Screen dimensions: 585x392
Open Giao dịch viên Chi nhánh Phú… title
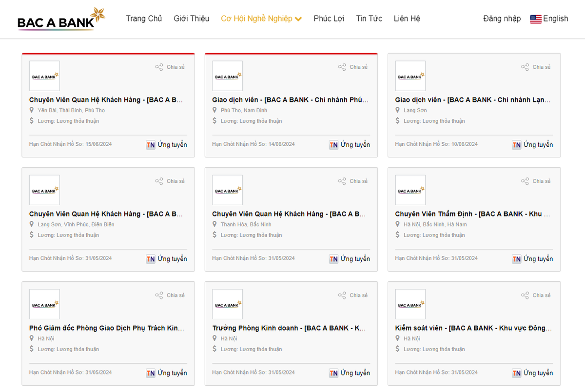(x=291, y=99)
